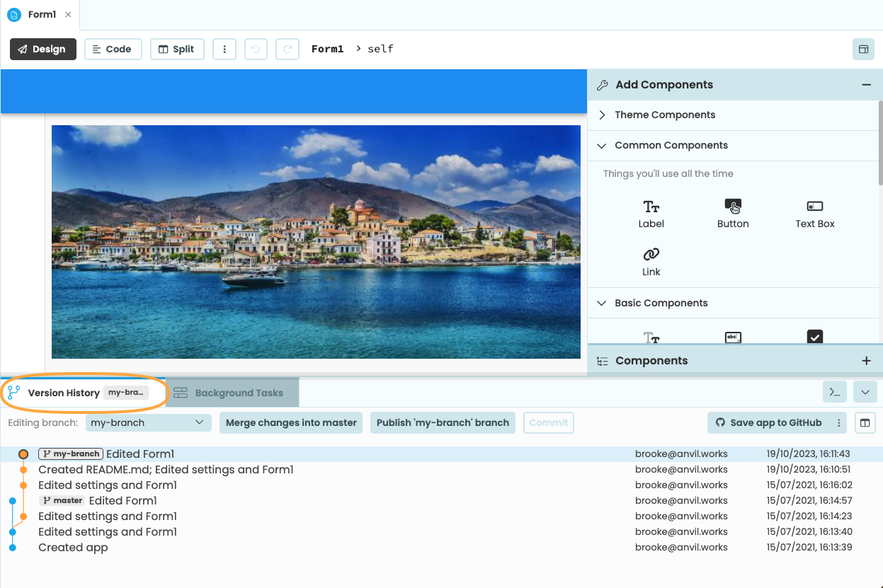The width and height of the screenshot is (883, 588).
Task: Click Merge changes into master
Action: (x=290, y=422)
